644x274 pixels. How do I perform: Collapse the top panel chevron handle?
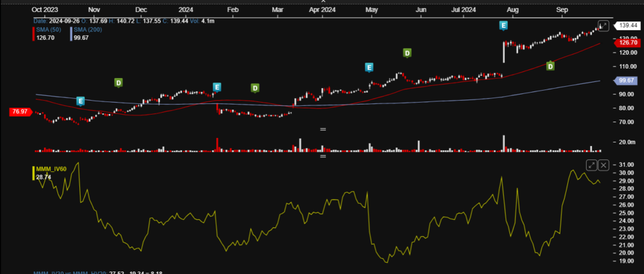(x=323, y=2)
